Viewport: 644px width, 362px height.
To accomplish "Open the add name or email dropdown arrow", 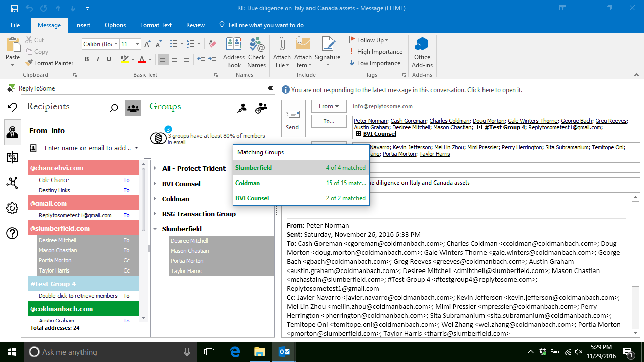I will [x=136, y=148].
